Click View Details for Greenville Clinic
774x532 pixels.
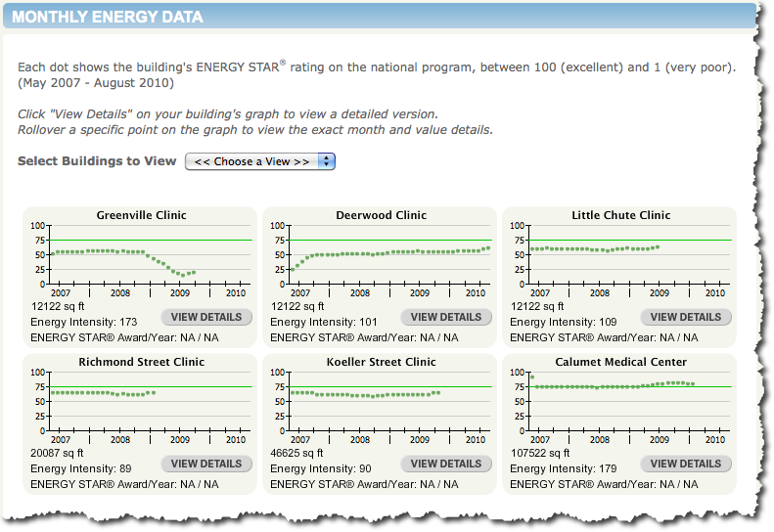(x=206, y=317)
